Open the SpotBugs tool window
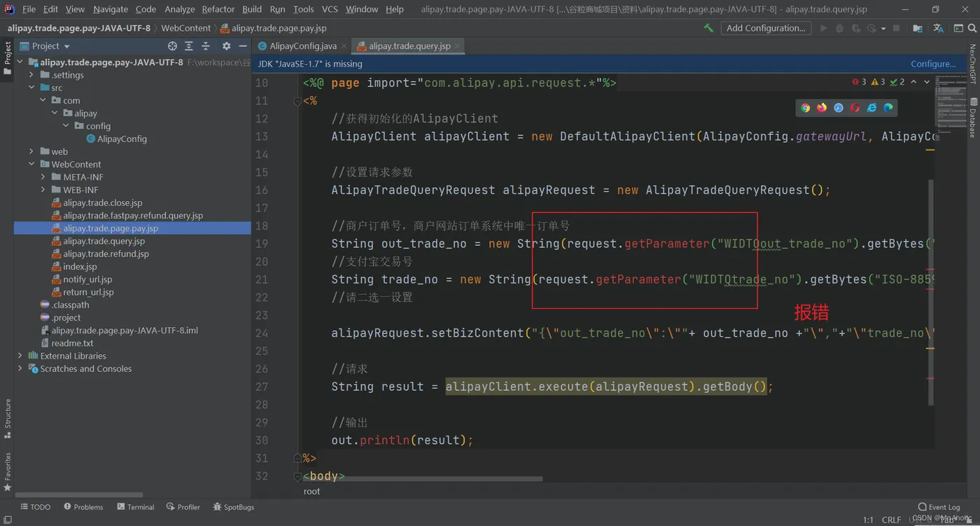 (234, 507)
